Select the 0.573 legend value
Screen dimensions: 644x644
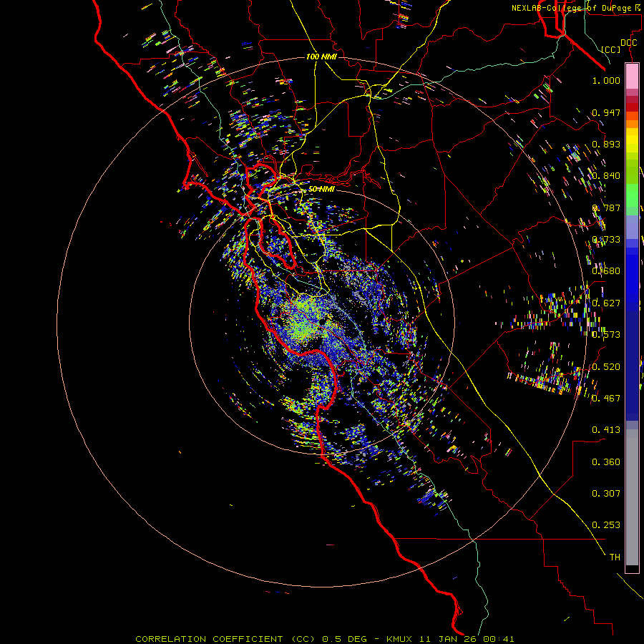point(606,335)
